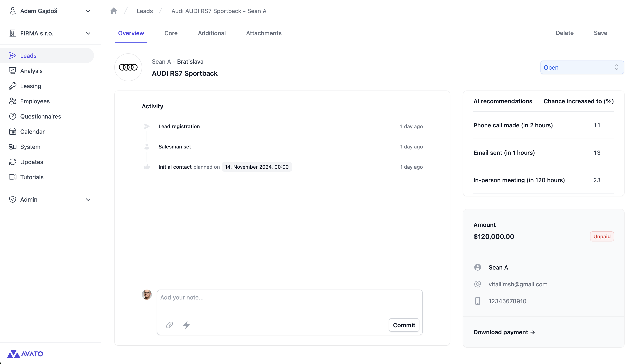636x364 pixels.
Task: Click the mobile phone icon in contact card
Action: [478, 301]
